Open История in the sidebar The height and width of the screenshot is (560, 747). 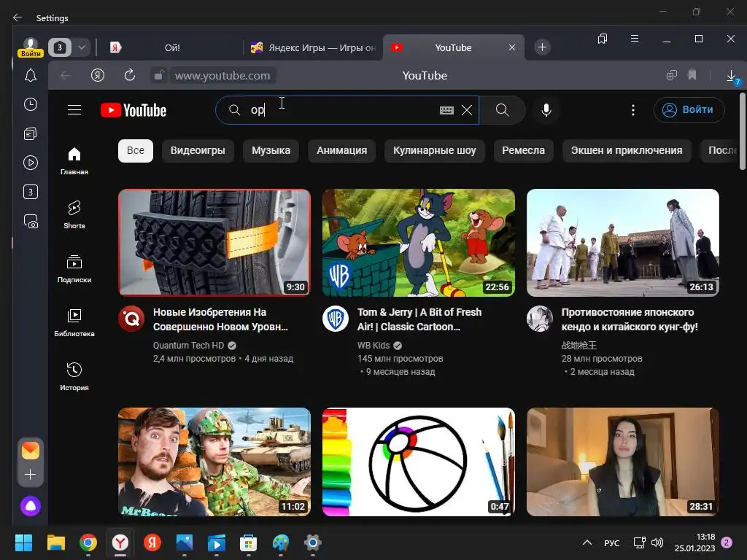coord(74,377)
